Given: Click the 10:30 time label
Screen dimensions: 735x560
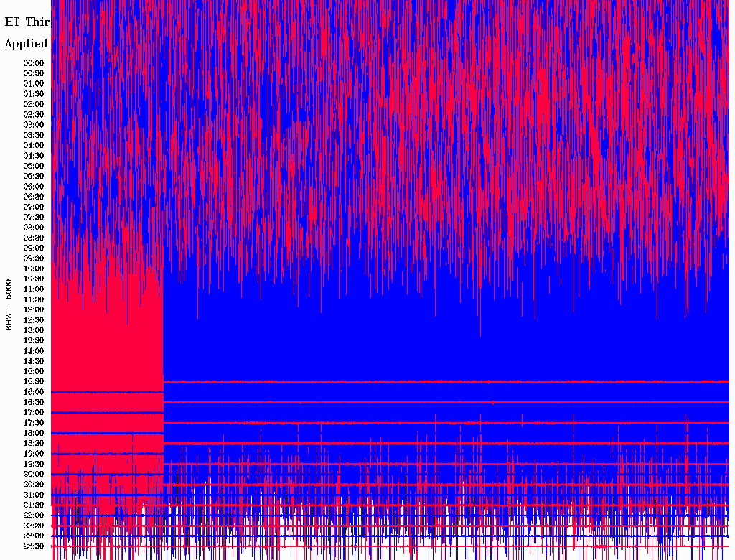Looking at the screenshot, I should (x=34, y=279).
